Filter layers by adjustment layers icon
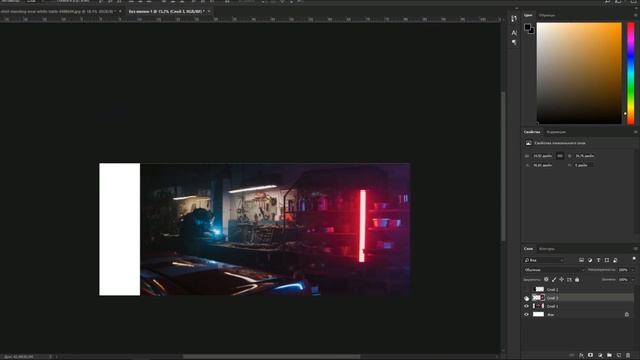The height and width of the screenshot is (360, 640). [x=590, y=260]
